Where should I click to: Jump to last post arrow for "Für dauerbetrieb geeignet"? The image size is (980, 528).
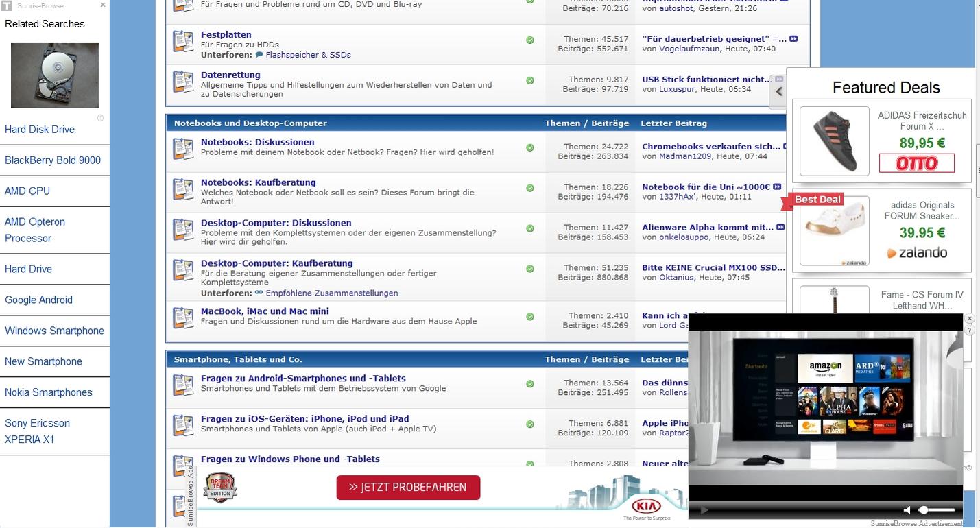point(793,39)
